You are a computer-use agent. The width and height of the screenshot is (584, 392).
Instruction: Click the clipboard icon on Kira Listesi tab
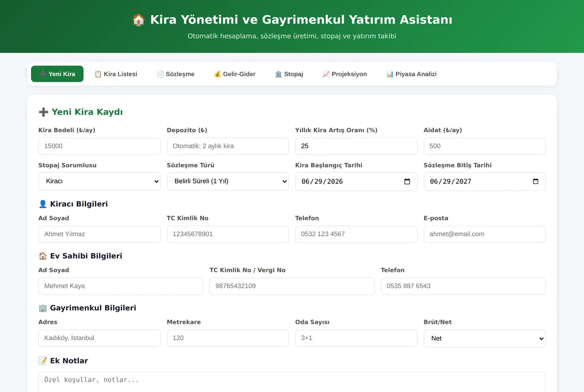[98, 74]
